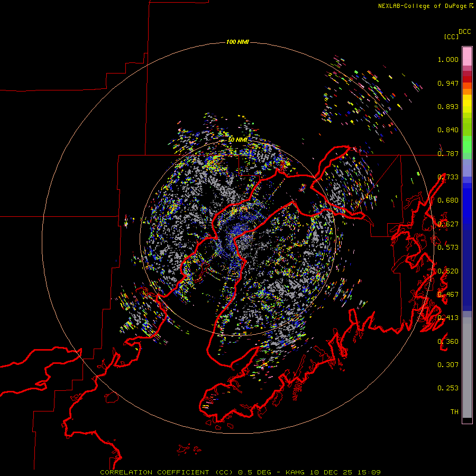
Task: Select the 0.413 scale value
Action: click(448, 318)
